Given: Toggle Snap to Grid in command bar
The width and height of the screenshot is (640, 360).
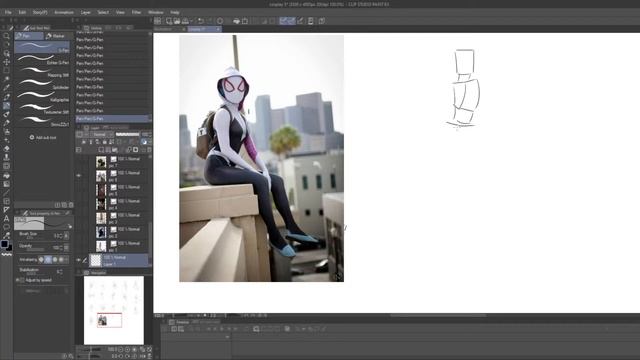Looking at the screenshot, I should point(301,21).
